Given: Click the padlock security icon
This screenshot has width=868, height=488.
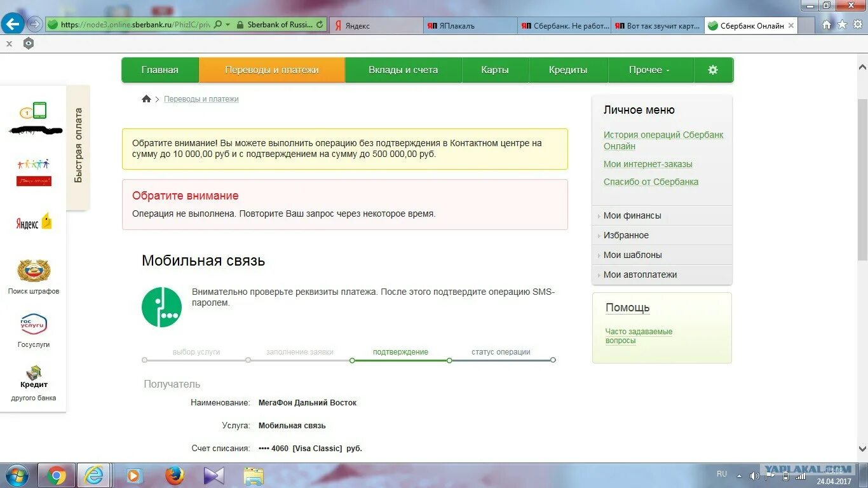Looking at the screenshot, I should click(x=240, y=25).
